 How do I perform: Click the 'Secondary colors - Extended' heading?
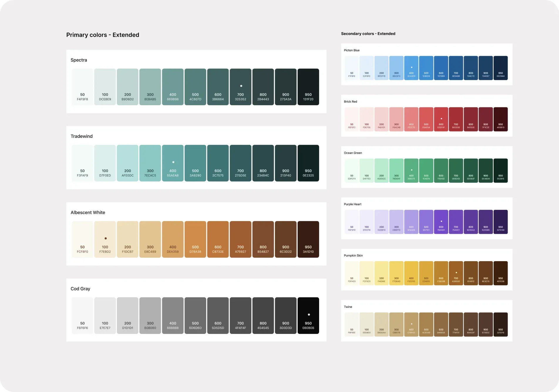click(368, 34)
